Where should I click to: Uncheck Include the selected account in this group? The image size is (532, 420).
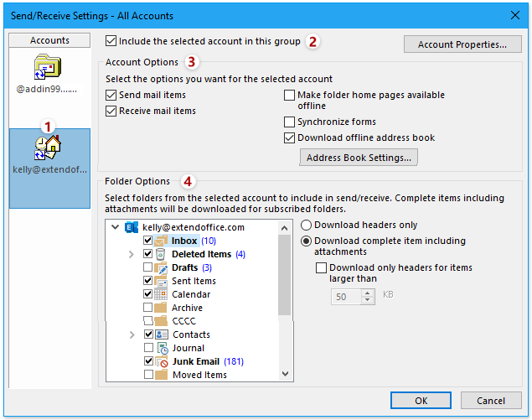(x=111, y=40)
